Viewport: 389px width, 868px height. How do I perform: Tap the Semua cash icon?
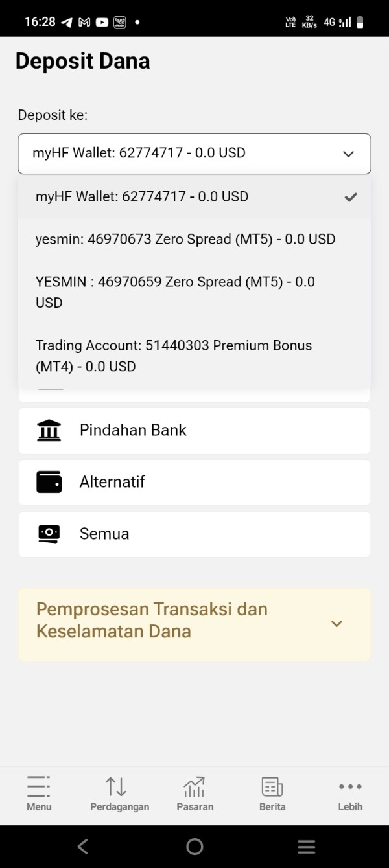click(49, 534)
